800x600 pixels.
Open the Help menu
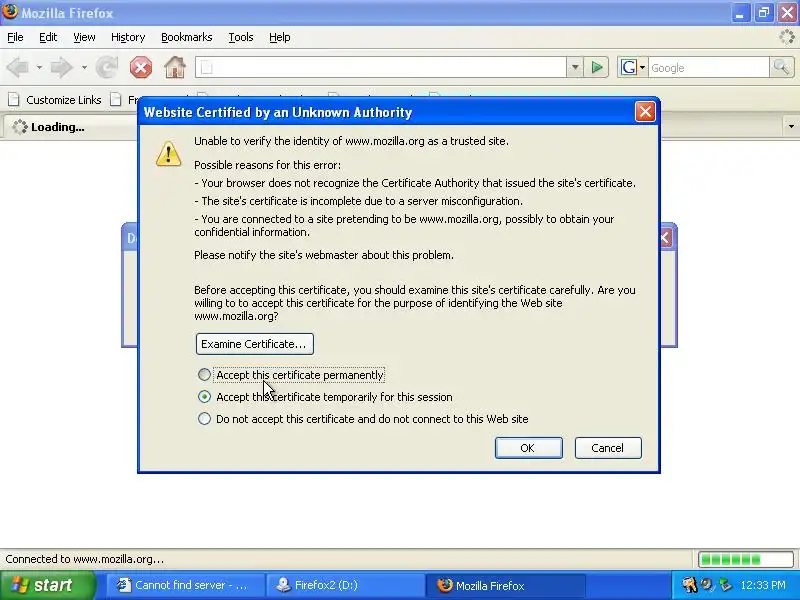click(x=280, y=37)
